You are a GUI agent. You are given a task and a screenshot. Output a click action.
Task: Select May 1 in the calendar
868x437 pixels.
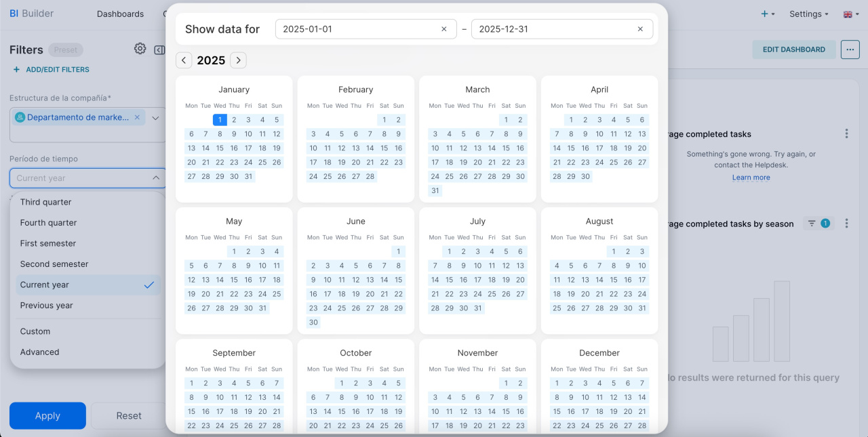coord(234,251)
